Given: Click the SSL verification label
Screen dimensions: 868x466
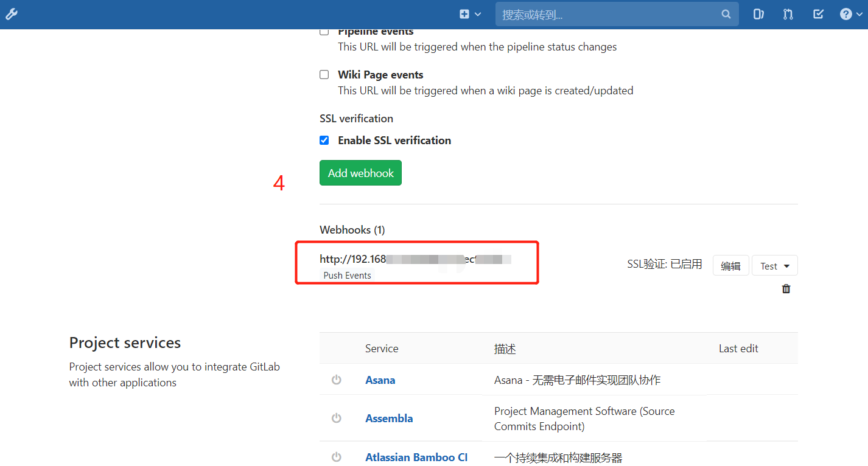Looking at the screenshot, I should 356,119.
